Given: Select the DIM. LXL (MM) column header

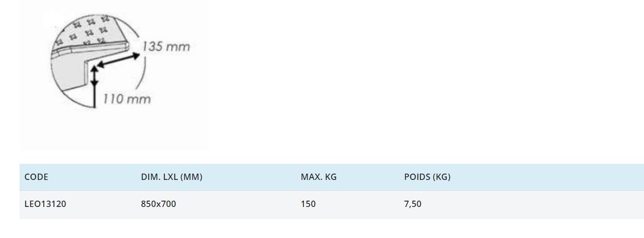Looking at the screenshot, I should coord(171,177).
